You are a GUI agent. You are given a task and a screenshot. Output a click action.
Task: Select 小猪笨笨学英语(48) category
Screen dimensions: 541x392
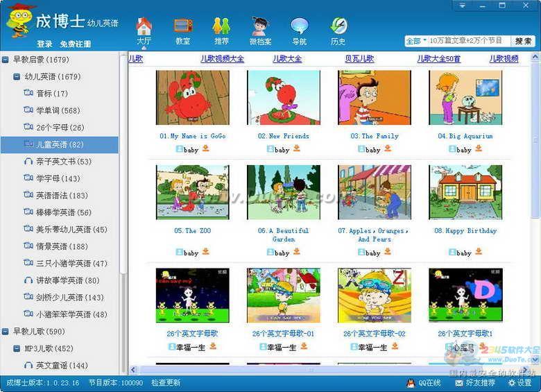[x=71, y=314]
